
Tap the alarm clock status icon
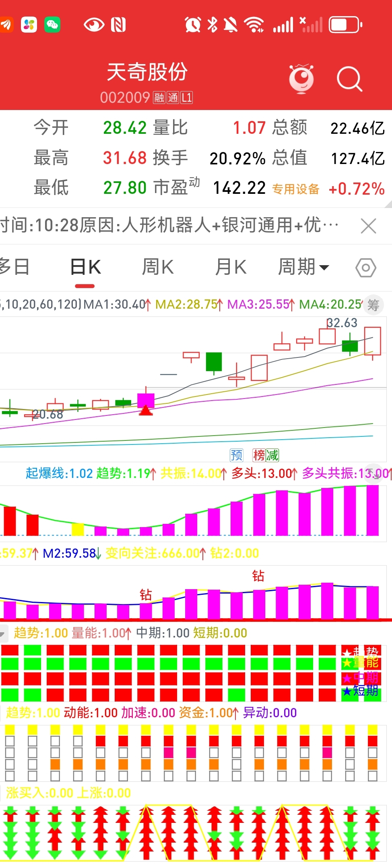pyautogui.click(x=193, y=25)
